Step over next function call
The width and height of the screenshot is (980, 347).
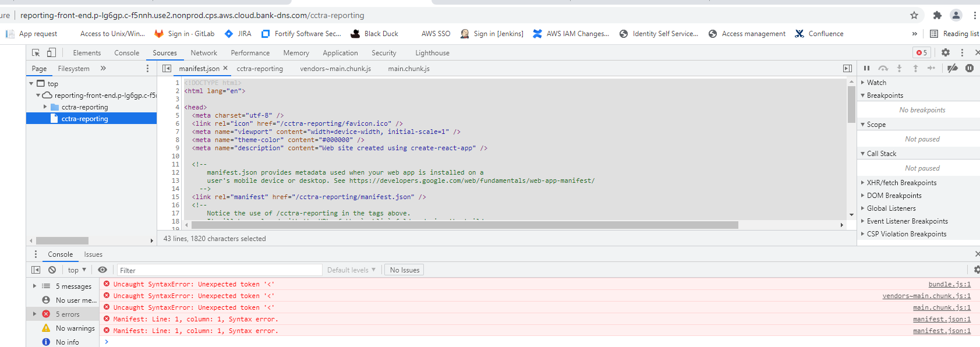pos(883,68)
